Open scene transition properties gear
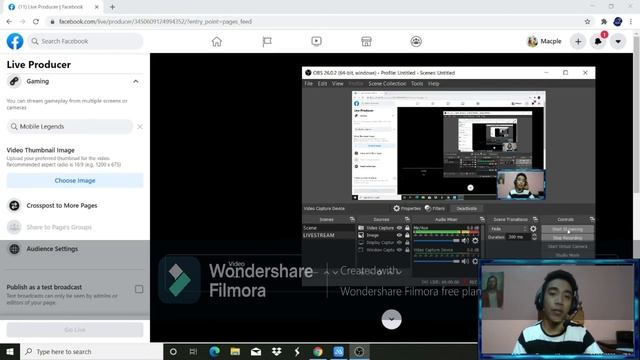The height and width of the screenshot is (360, 640). [x=533, y=229]
